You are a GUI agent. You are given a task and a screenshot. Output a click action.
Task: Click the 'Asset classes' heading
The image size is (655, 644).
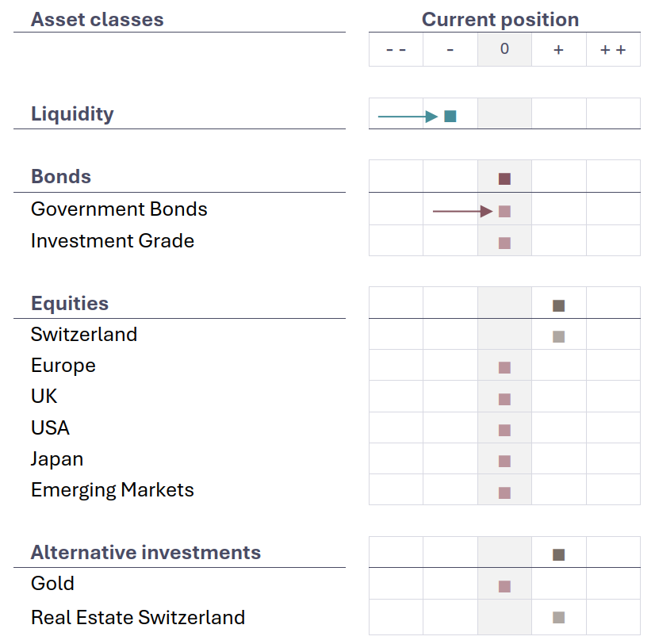pos(98,20)
